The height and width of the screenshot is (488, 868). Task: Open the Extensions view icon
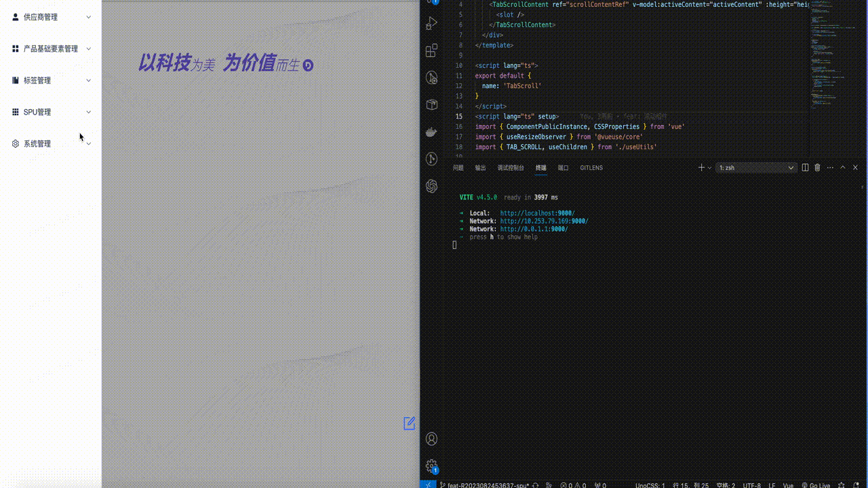click(431, 50)
